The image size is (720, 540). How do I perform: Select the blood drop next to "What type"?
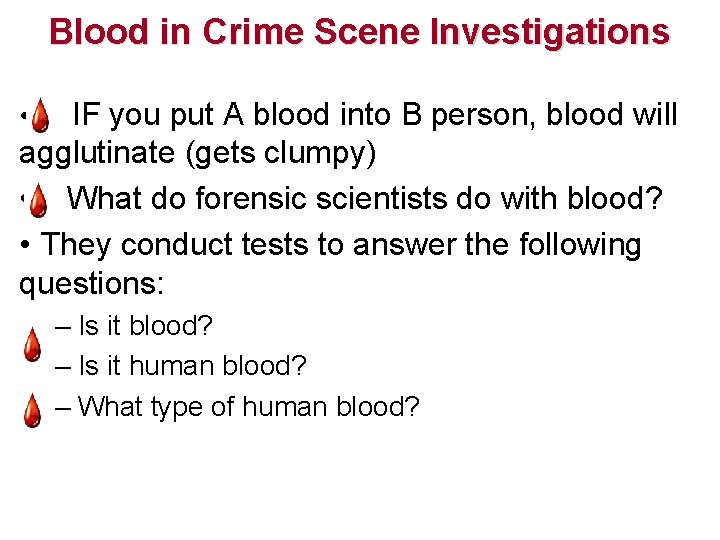tap(32, 409)
